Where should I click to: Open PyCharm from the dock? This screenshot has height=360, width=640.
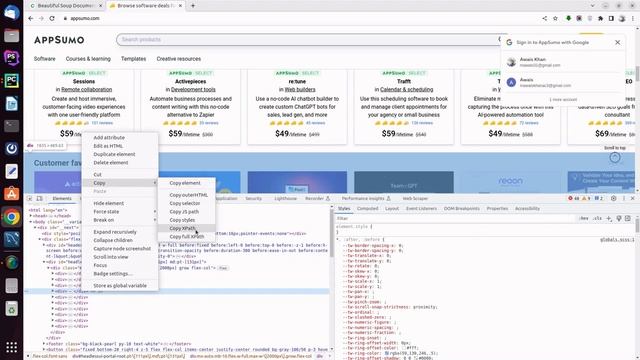tap(11, 80)
